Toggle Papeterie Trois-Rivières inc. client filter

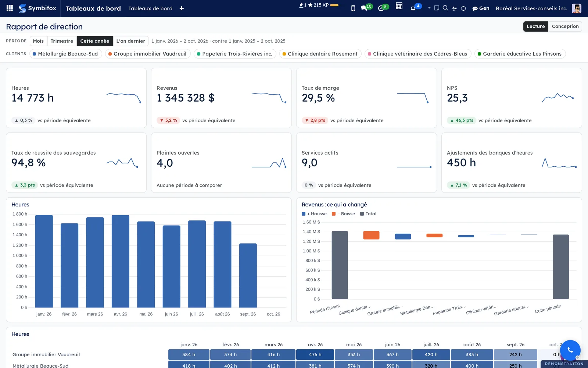point(235,54)
